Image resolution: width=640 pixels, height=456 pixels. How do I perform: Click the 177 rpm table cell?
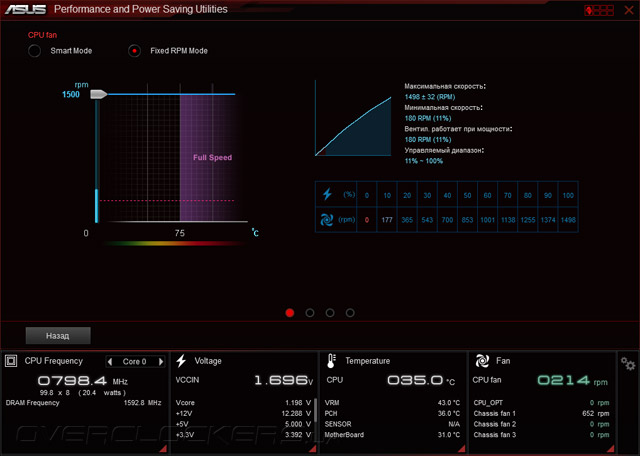tap(387, 220)
